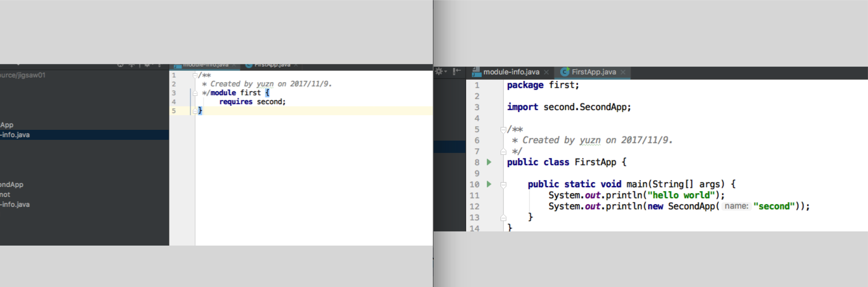This screenshot has width=868, height=287.
Task: Click the 'name:' parameter hint on line 12
Action: [x=736, y=206]
